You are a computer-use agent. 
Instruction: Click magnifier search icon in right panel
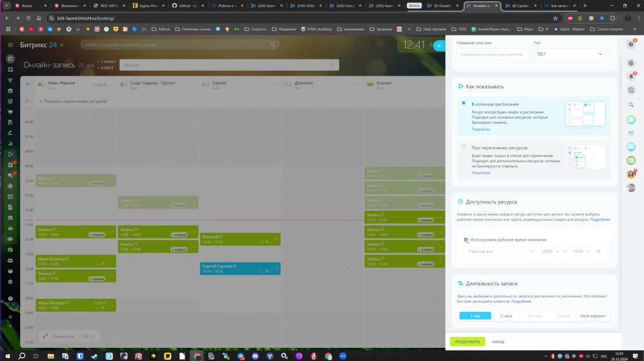(631, 105)
